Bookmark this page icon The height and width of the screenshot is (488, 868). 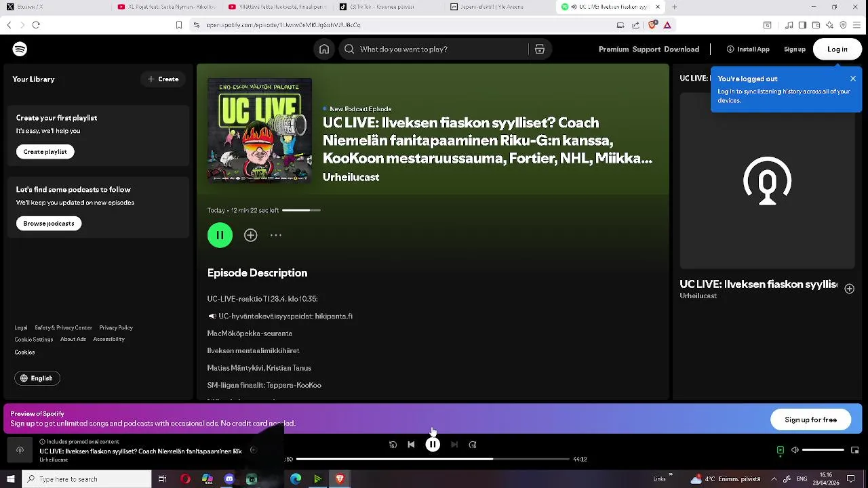[179, 25]
